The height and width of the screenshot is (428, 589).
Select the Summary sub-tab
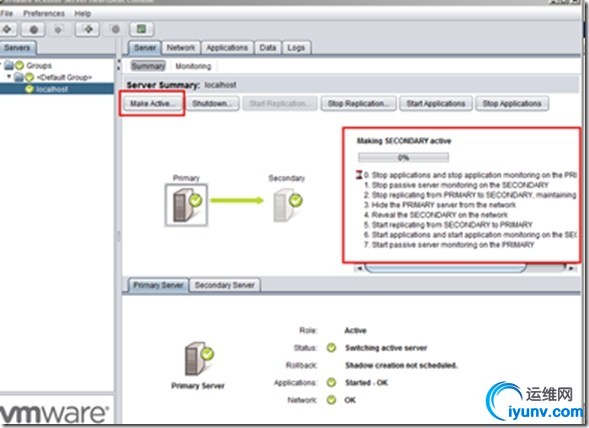point(148,66)
